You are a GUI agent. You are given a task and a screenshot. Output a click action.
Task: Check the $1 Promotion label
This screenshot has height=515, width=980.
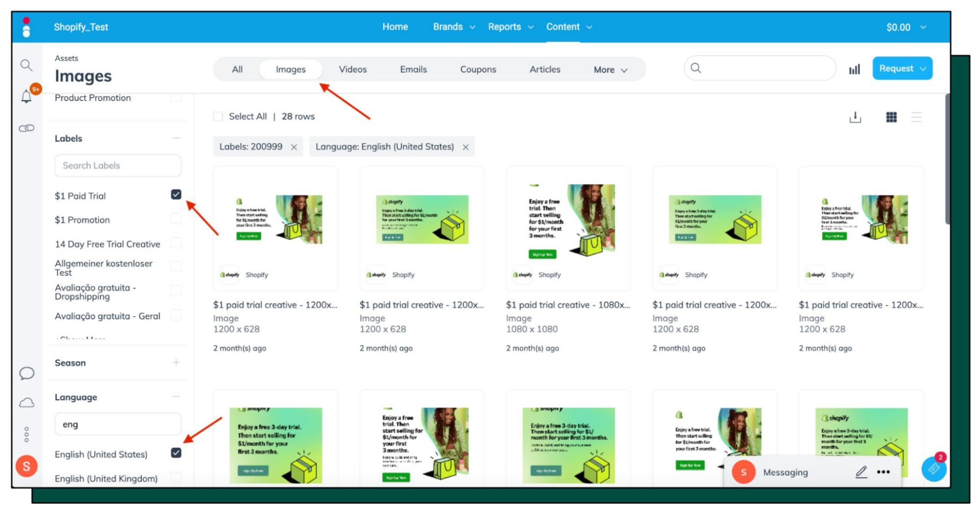tap(176, 219)
